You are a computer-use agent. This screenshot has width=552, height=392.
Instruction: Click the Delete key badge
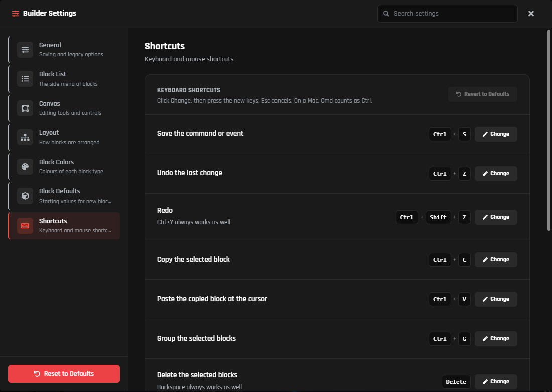point(456,382)
